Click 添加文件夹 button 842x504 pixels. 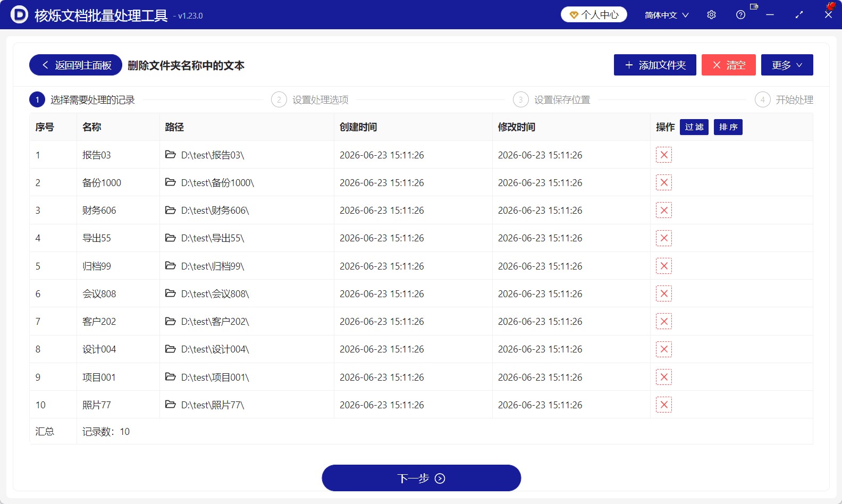(655, 65)
